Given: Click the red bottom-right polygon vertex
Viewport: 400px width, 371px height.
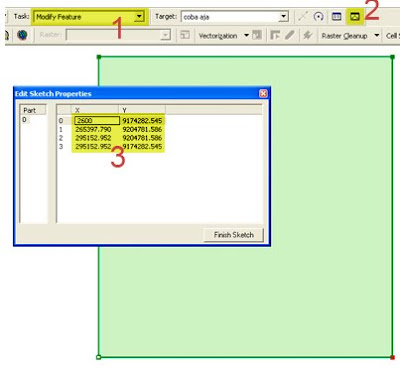Looking at the screenshot, I should 392,357.
